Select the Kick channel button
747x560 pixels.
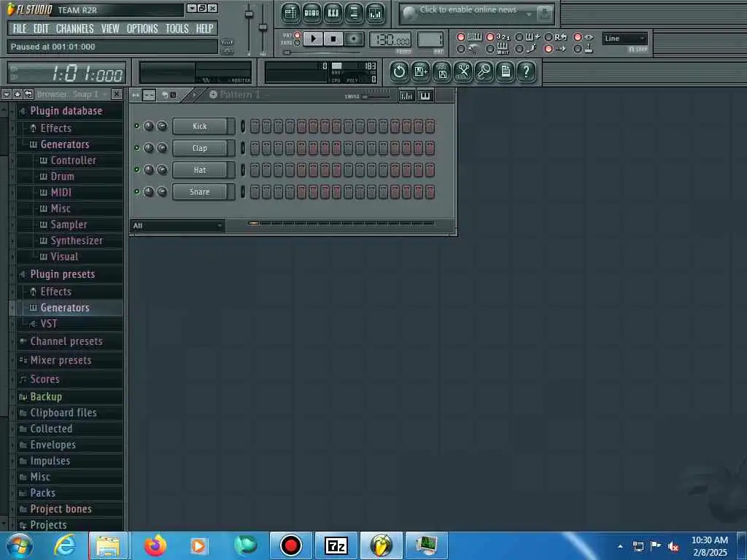click(x=200, y=126)
